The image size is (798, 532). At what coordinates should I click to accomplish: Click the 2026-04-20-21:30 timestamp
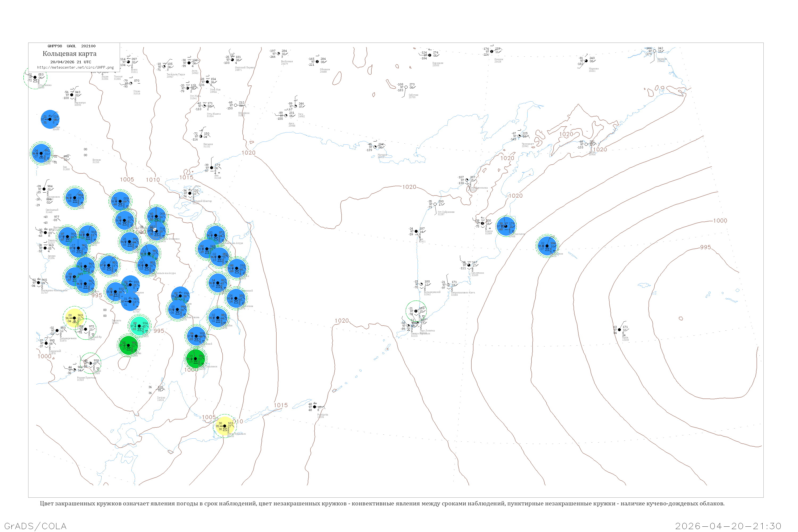[729, 526]
